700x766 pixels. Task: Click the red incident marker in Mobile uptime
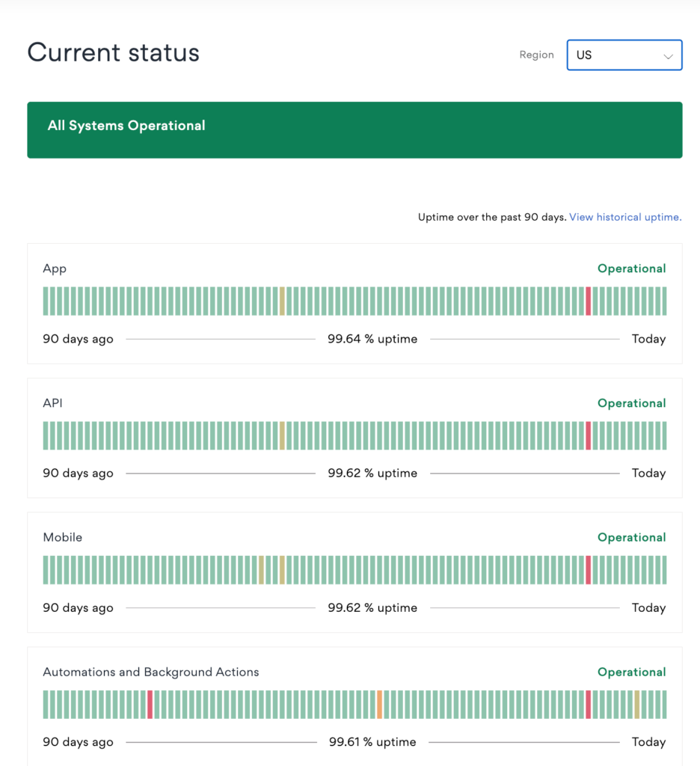click(589, 570)
